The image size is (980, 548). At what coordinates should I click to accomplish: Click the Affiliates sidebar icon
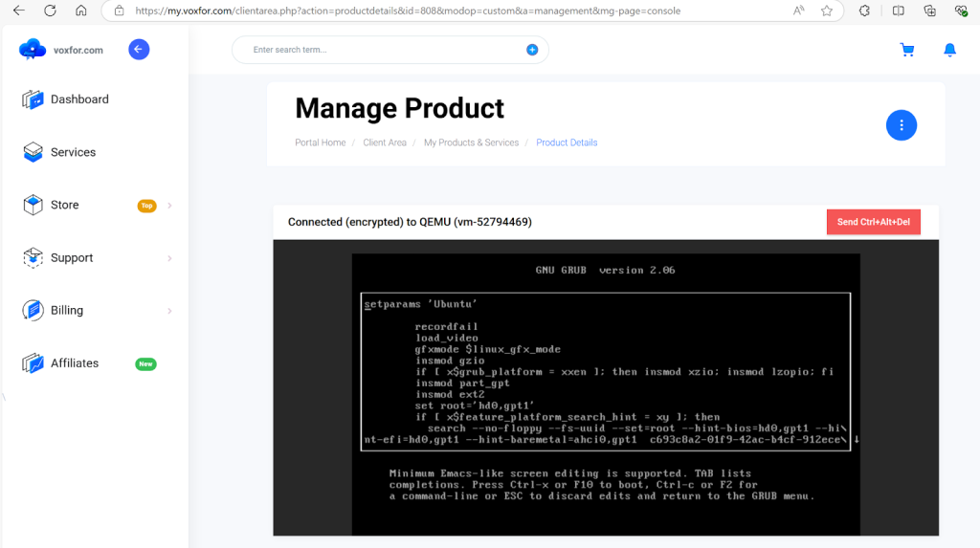coord(33,363)
